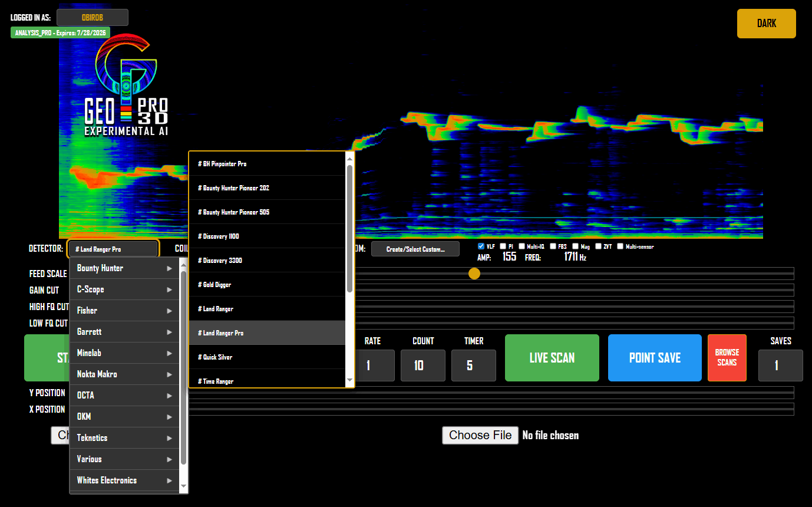Expand the Nokta Makro submenu
The height and width of the screenshot is (507, 812).
(124, 374)
